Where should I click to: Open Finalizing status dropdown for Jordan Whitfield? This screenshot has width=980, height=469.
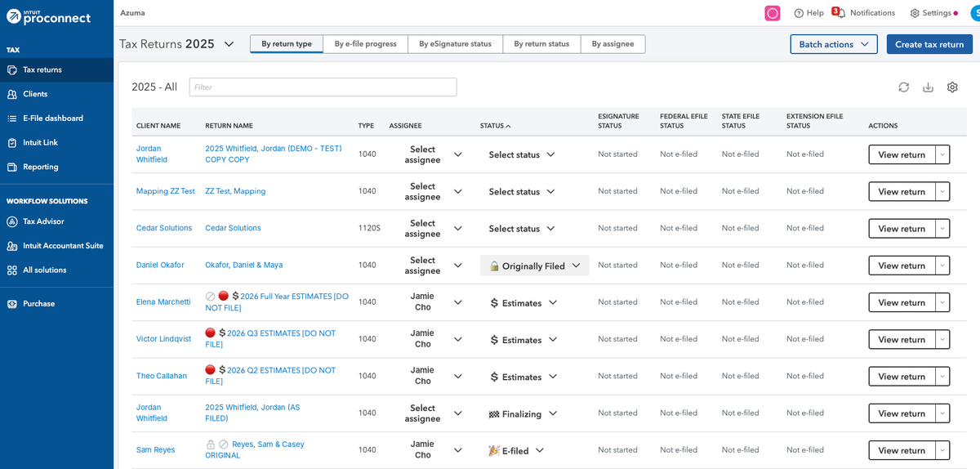pos(523,414)
